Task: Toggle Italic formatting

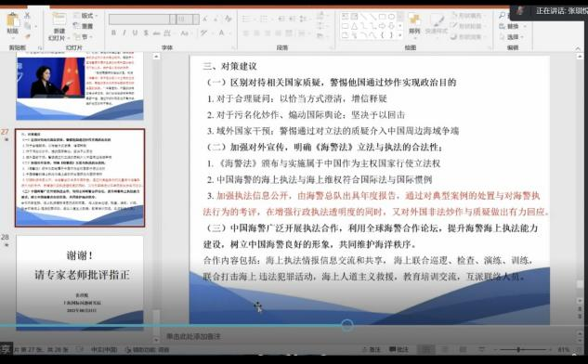Action: 124,33
